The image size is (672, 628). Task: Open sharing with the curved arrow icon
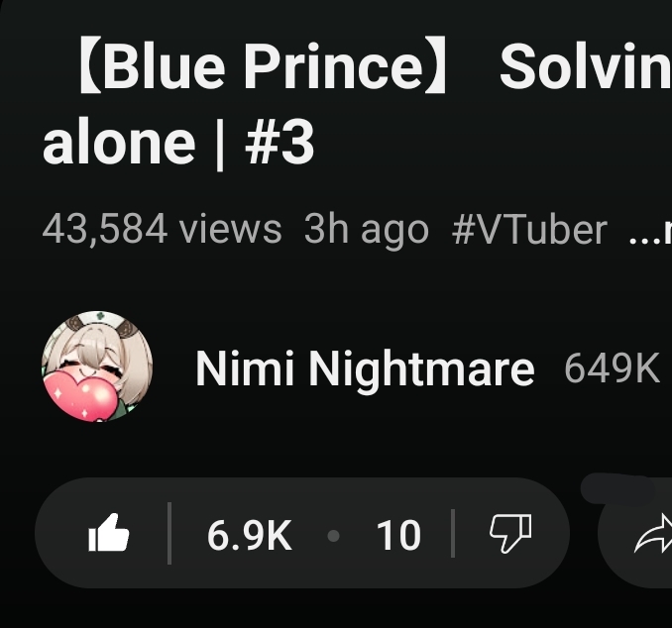click(653, 534)
